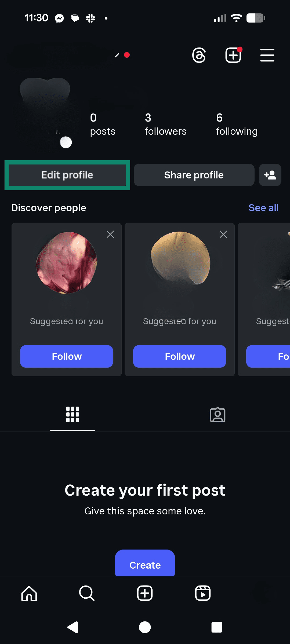Viewport: 290px width, 644px height.
Task: Open the hamburger options menu
Action: click(267, 55)
